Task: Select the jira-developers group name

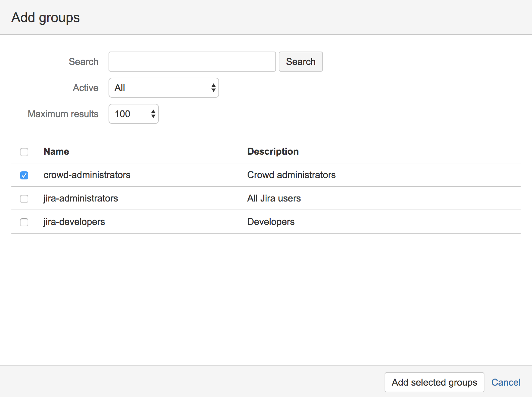Action: click(x=74, y=222)
